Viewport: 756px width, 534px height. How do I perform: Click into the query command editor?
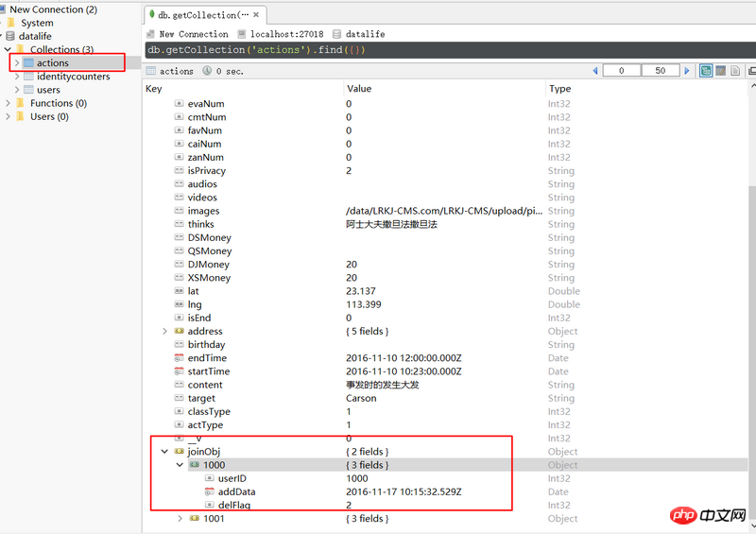click(444, 49)
